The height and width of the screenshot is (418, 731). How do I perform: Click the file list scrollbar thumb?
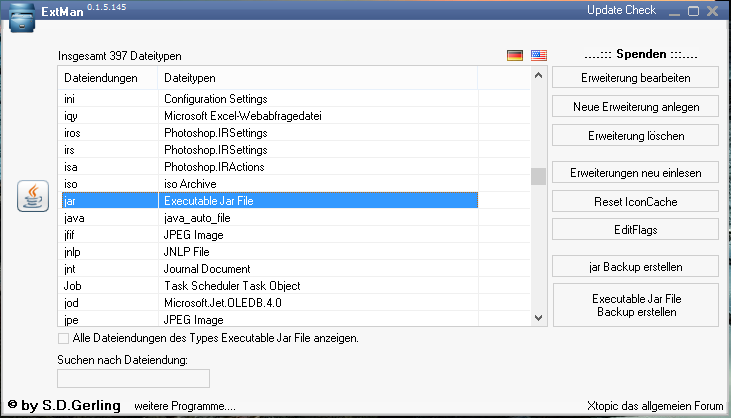[538, 177]
